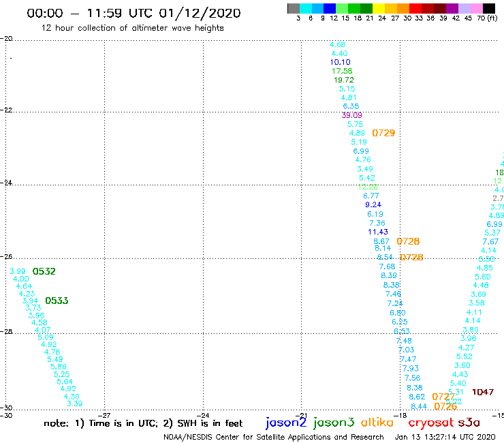504x443 pixels.
Task: Click the 5.09 wave height value
Action: pos(46,337)
